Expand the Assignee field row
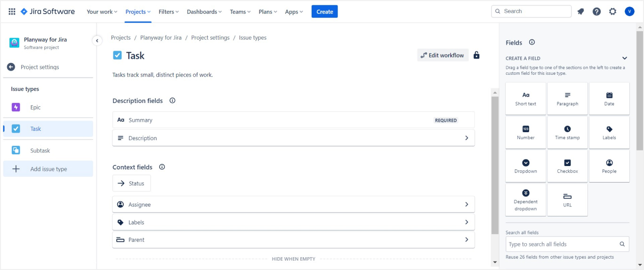644x270 pixels. pos(467,205)
